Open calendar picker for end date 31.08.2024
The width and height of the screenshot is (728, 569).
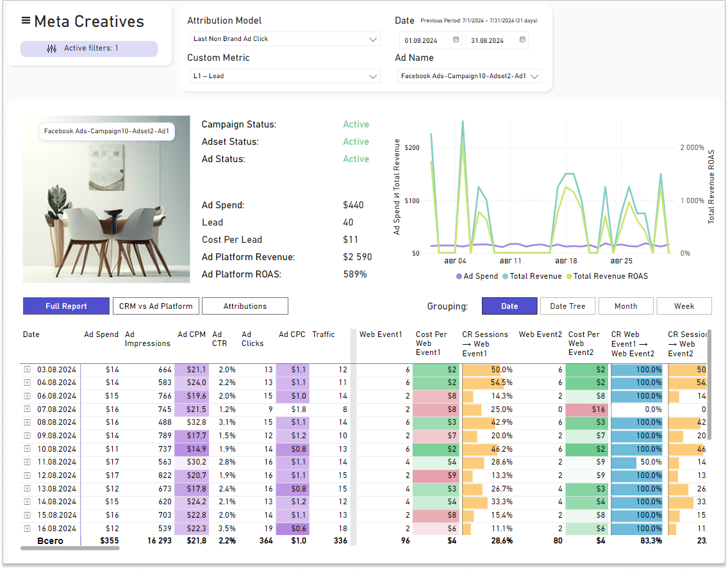click(x=522, y=40)
